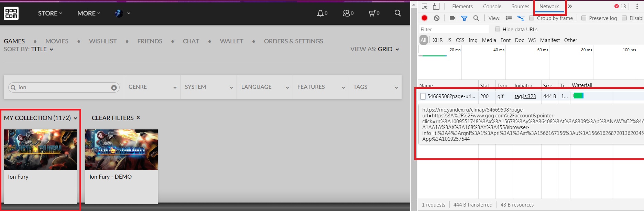Filter requests by CSS

[460, 40]
